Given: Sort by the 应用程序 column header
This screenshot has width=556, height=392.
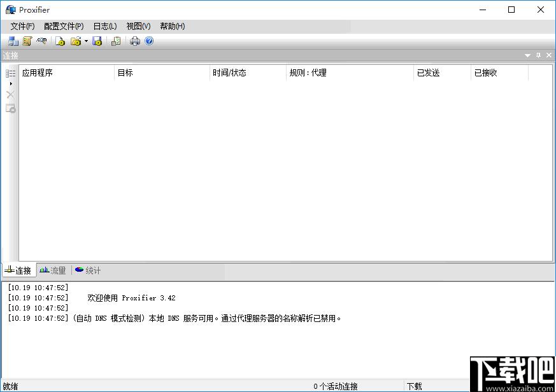Looking at the screenshot, I should coord(66,73).
